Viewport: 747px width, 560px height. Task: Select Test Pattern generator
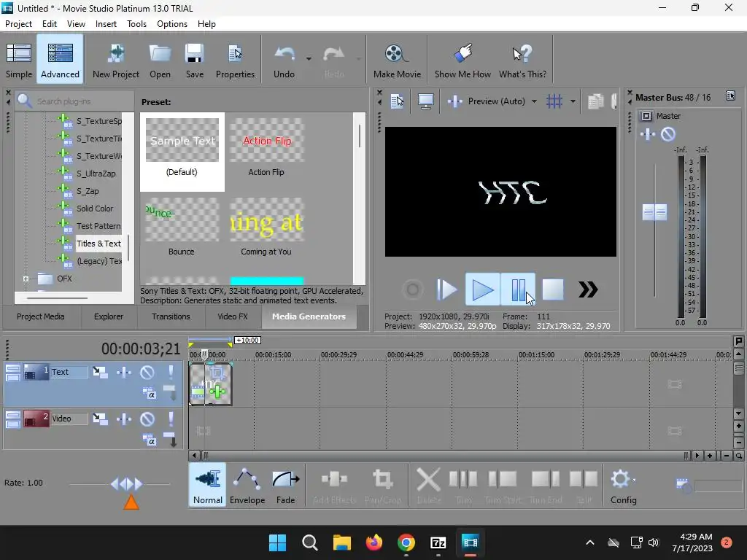pos(98,226)
